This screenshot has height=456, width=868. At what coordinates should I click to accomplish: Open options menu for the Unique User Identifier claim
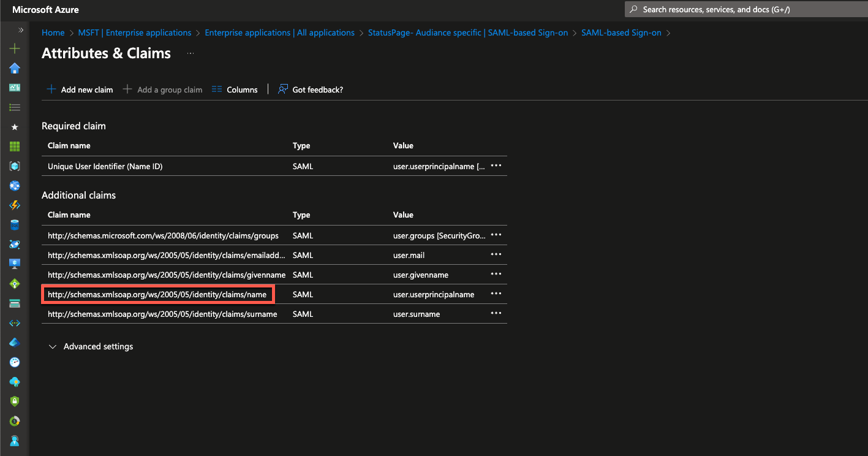point(496,165)
